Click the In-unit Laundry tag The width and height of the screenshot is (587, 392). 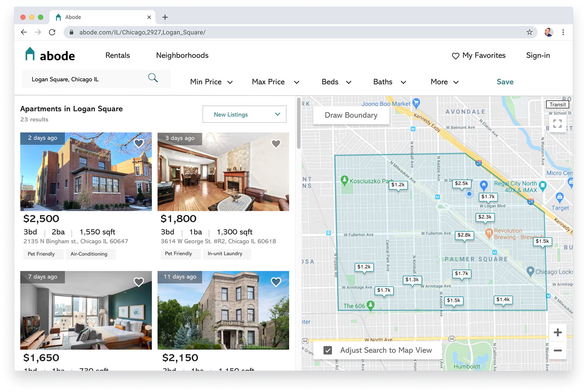point(227,254)
